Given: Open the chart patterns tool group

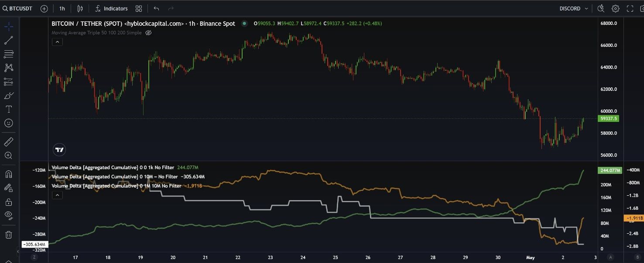Looking at the screenshot, I should 8,68.
